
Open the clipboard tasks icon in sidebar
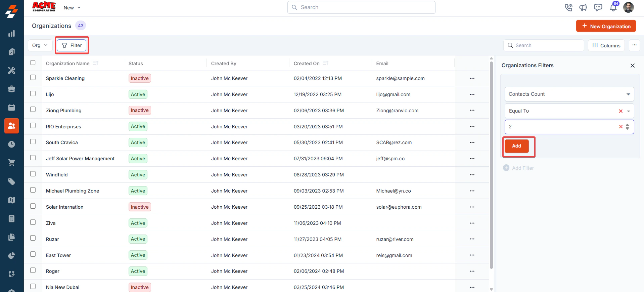click(11, 52)
